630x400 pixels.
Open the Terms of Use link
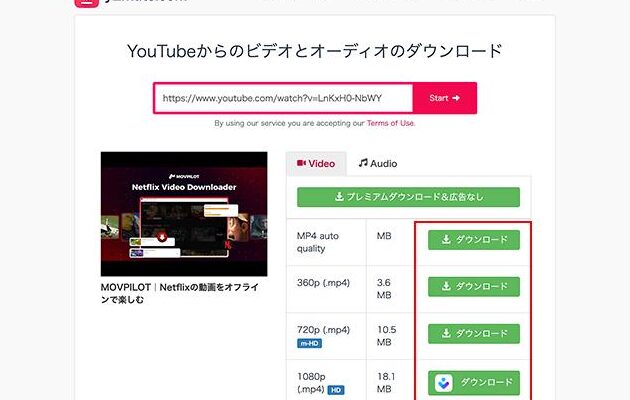pyautogui.click(x=391, y=123)
